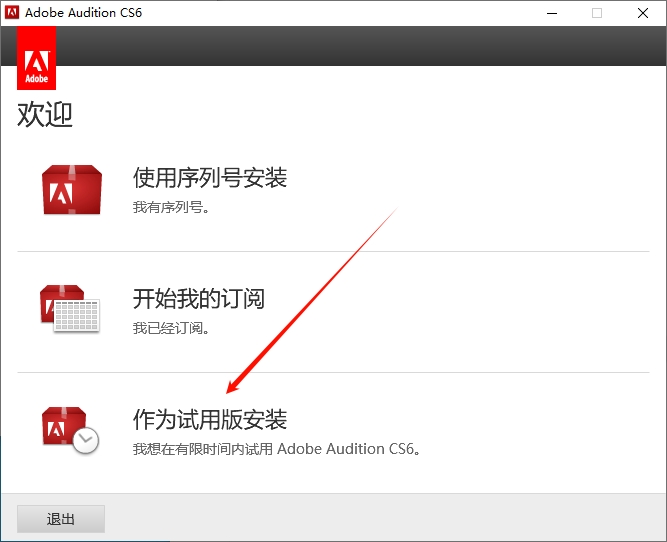This screenshot has width=667, height=542.
Task: Click the trial description mentioning Adobe Audition CS6
Action: click(x=277, y=449)
